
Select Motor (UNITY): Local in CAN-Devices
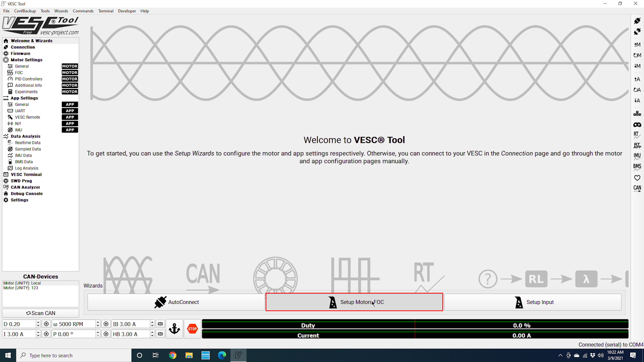[x=40, y=283]
